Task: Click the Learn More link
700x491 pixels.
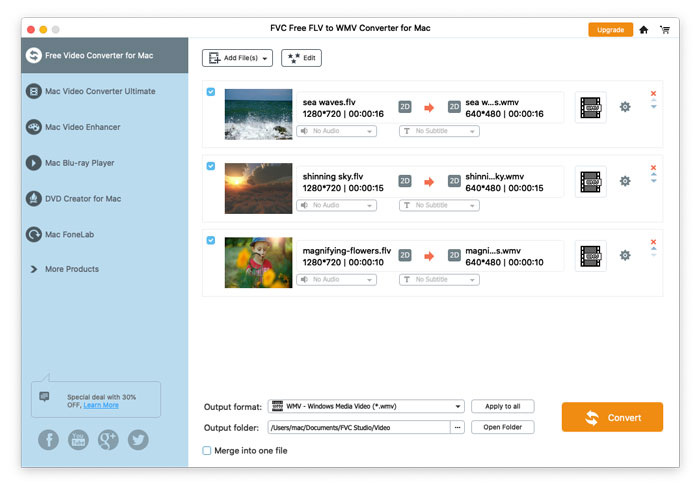Action: click(x=101, y=405)
